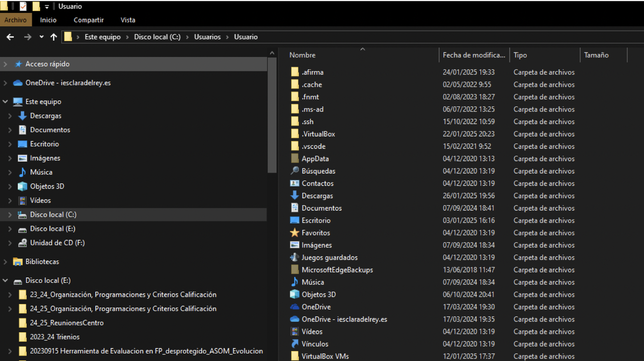Click the sidebar vertical scrollbar

pos(272,116)
